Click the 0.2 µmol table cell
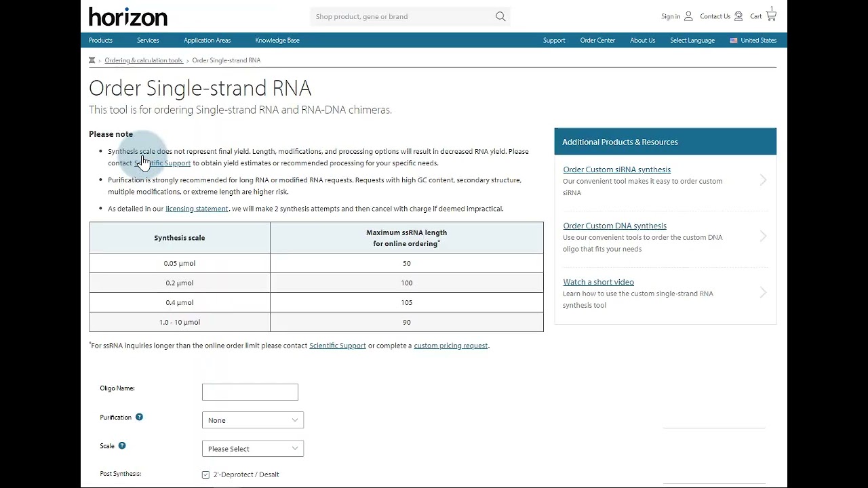The height and width of the screenshot is (488, 868). point(180,283)
